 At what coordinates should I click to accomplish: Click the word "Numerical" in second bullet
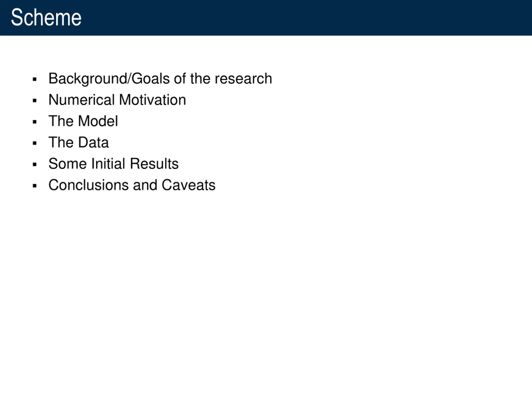tap(81, 100)
